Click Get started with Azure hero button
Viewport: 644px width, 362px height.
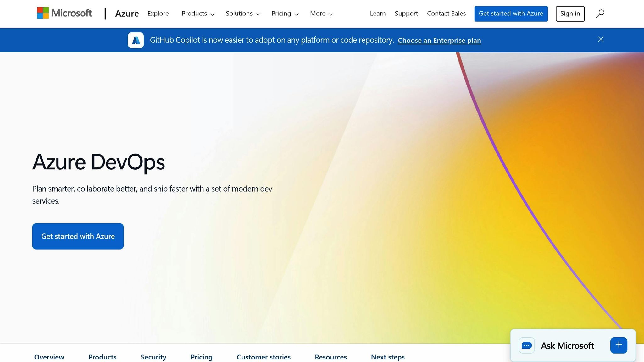tap(78, 236)
